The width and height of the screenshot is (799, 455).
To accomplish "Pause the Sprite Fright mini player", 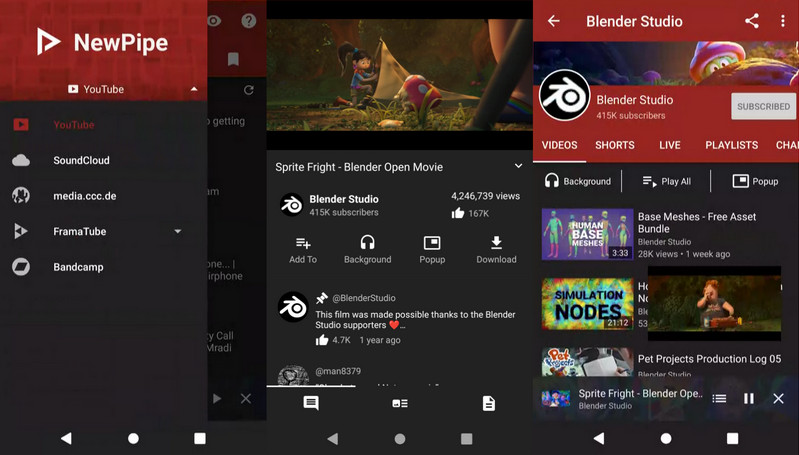I will point(749,398).
